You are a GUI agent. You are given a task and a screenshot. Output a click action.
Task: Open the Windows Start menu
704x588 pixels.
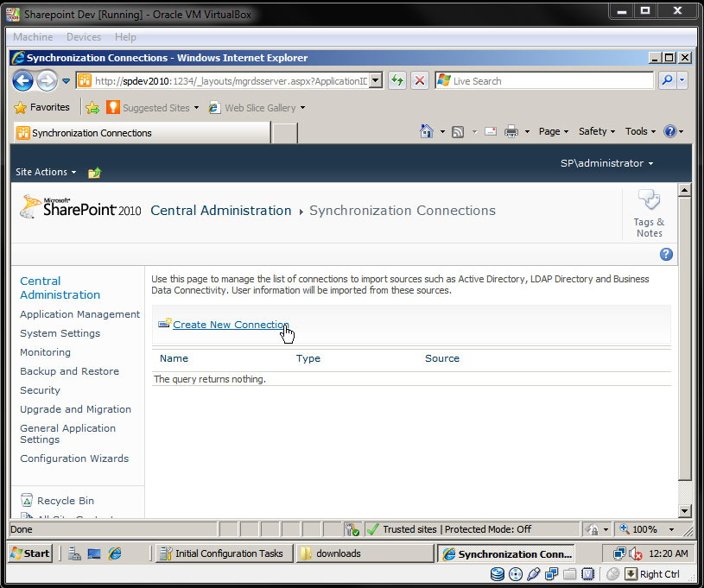point(30,553)
